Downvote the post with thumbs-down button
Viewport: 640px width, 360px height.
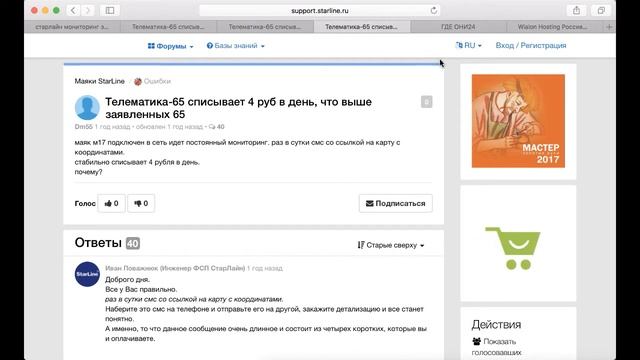coord(141,203)
